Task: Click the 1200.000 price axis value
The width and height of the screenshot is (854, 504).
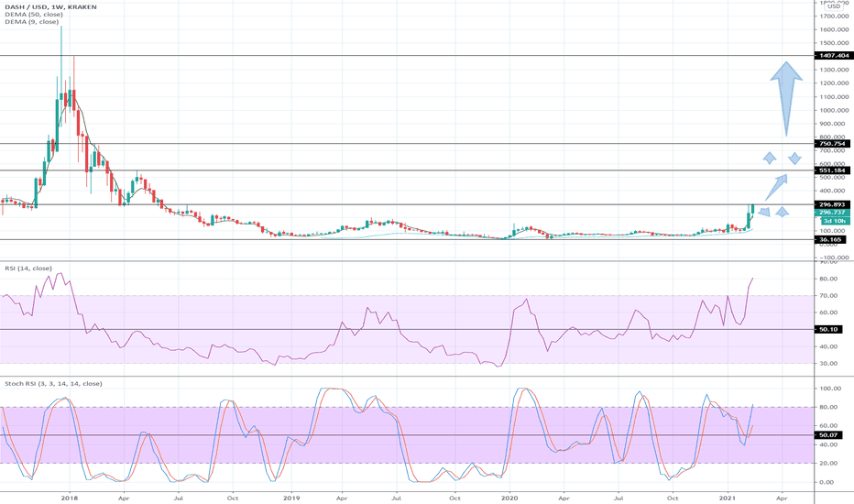Action: point(834,83)
